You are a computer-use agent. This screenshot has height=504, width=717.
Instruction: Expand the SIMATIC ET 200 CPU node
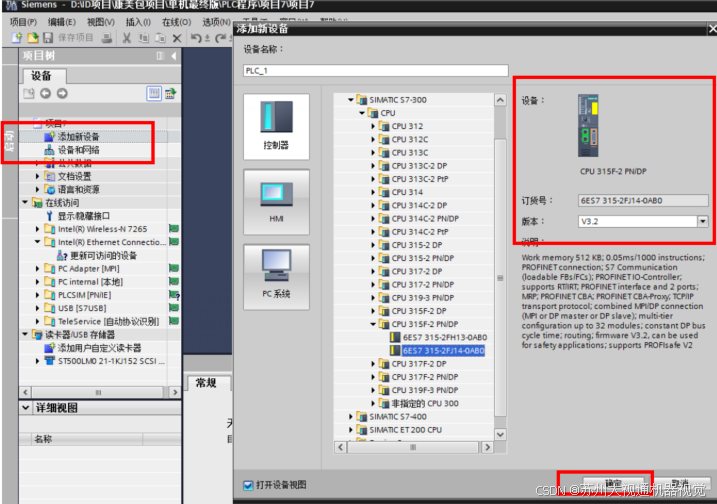click(351, 430)
